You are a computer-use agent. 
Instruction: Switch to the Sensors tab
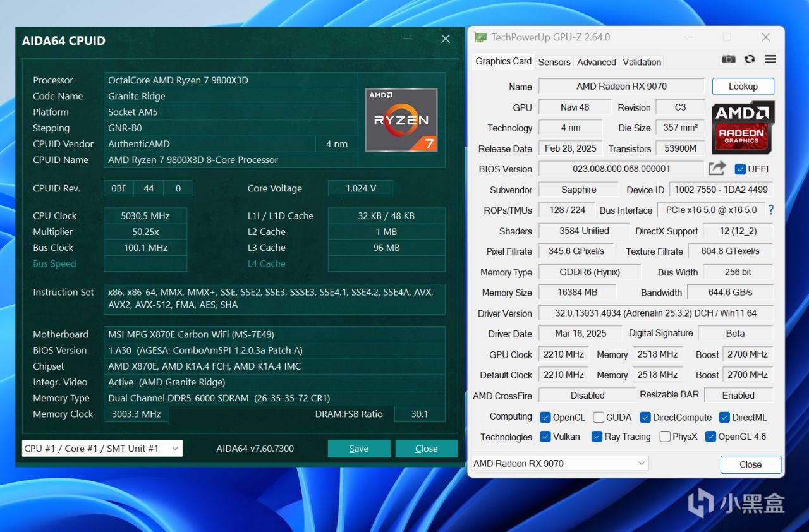coord(554,62)
